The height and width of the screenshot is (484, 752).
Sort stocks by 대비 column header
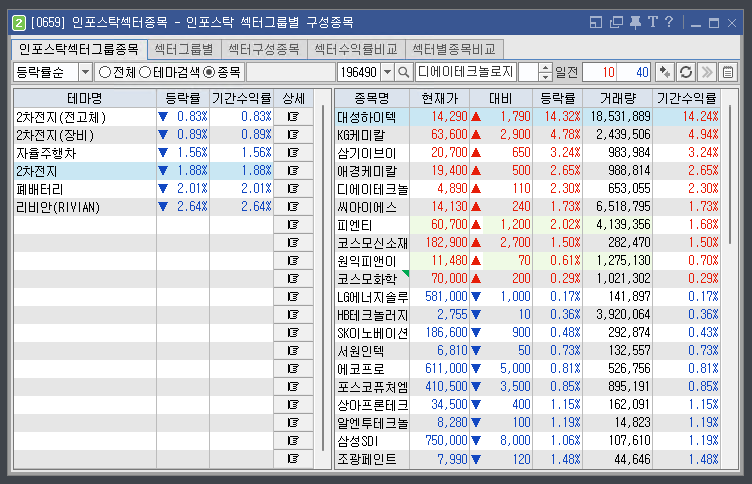coord(501,98)
